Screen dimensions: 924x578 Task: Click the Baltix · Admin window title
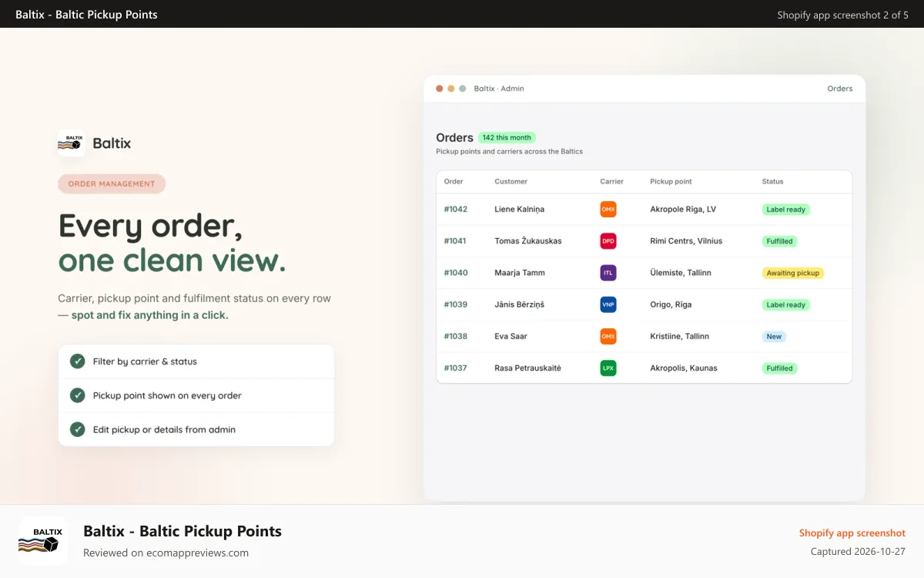[x=499, y=89]
